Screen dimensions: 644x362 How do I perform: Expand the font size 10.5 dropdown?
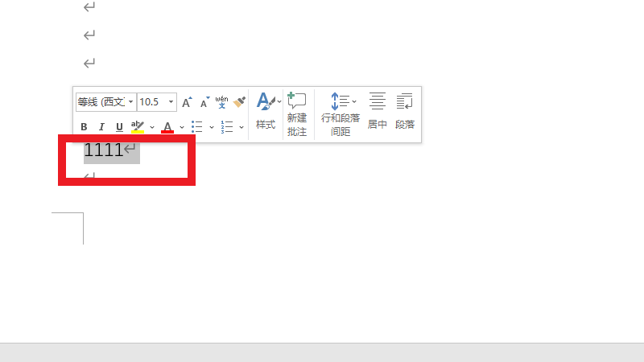pos(171,102)
